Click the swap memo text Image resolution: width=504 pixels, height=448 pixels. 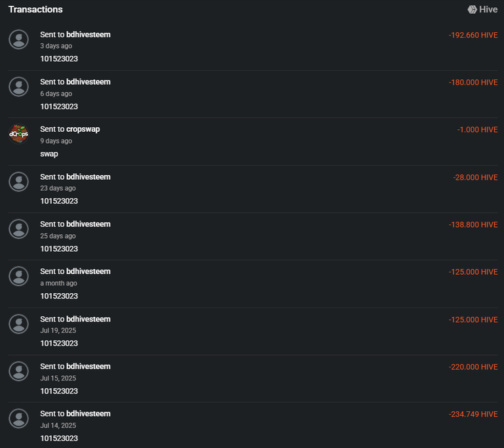49,154
